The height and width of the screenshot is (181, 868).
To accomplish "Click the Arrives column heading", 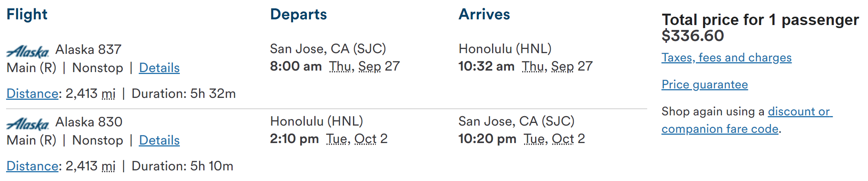I will 484,14.
